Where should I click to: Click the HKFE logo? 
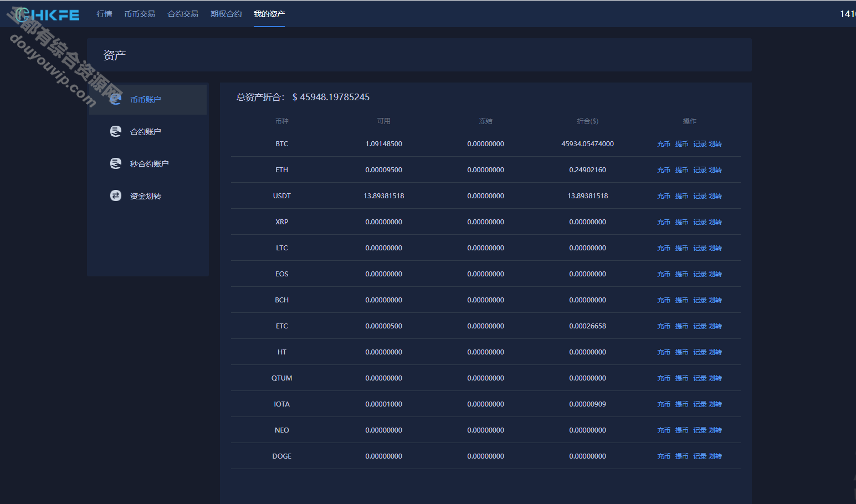pyautogui.click(x=47, y=14)
